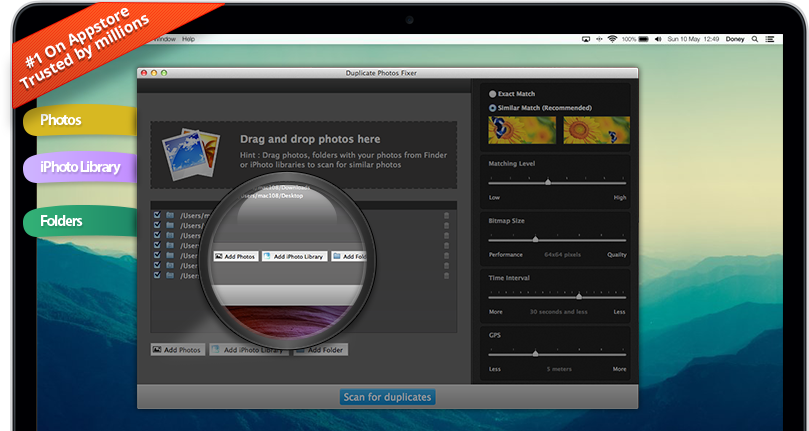
Task: Click the Scan for duplicates button
Action: click(x=387, y=397)
